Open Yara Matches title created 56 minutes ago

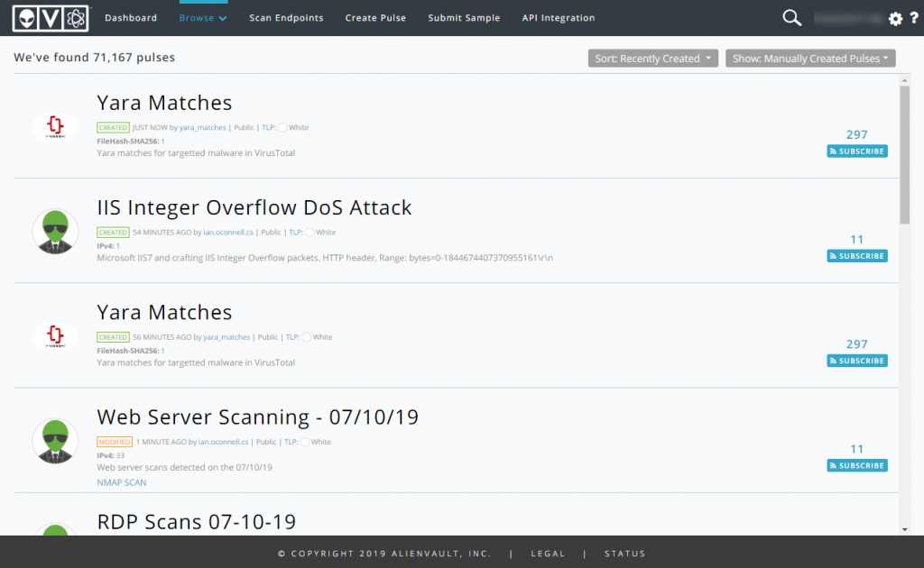point(164,312)
